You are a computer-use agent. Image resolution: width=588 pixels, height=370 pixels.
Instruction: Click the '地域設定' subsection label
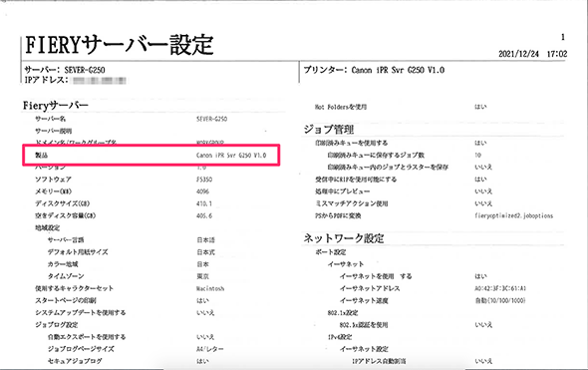click(47, 227)
